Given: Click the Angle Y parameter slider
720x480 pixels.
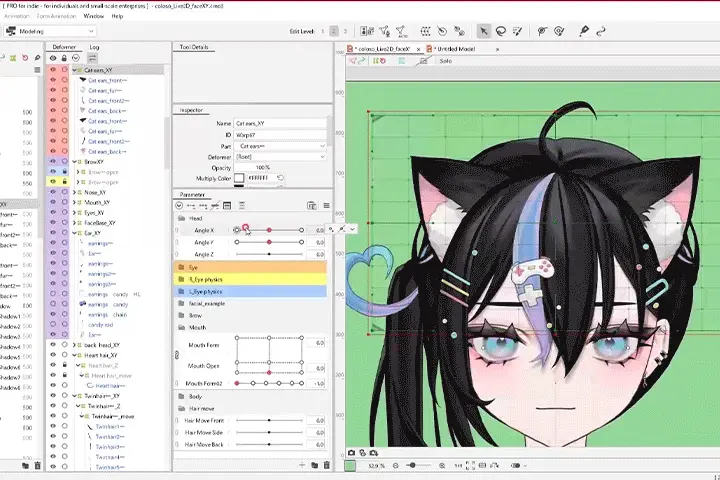Looking at the screenshot, I should point(269,242).
